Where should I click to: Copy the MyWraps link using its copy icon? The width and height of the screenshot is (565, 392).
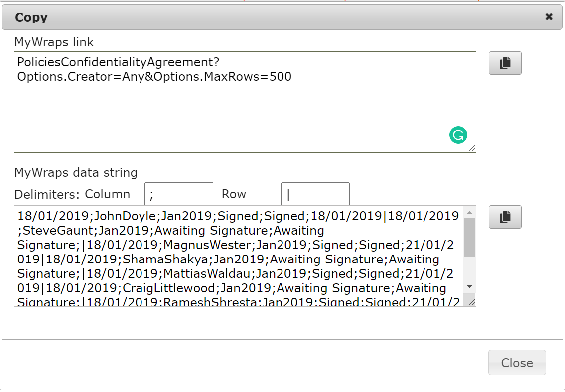tap(505, 63)
